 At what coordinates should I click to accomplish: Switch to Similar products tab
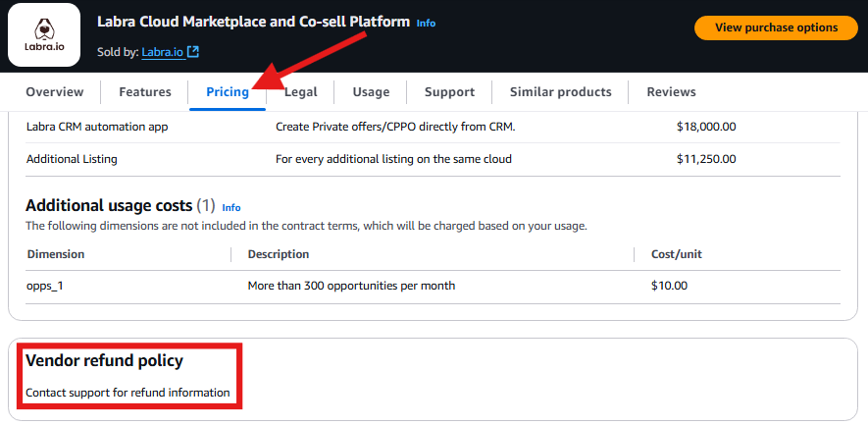[x=561, y=92]
